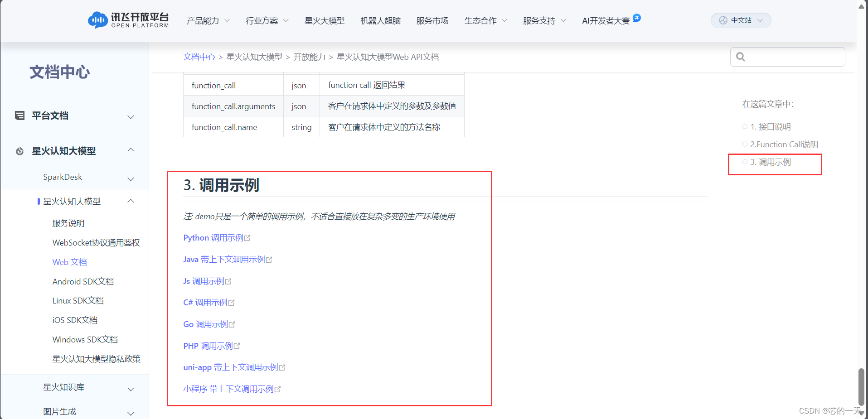The height and width of the screenshot is (419, 868).
Task: Open the WebSocket协议通用鉴权 sidebar page
Action: click(96, 243)
